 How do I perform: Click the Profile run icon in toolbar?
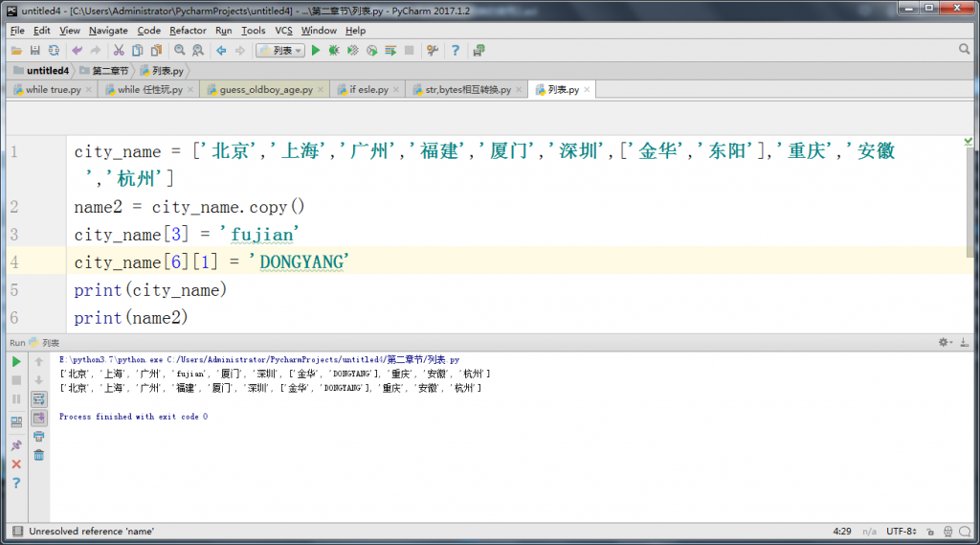coord(372,51)
